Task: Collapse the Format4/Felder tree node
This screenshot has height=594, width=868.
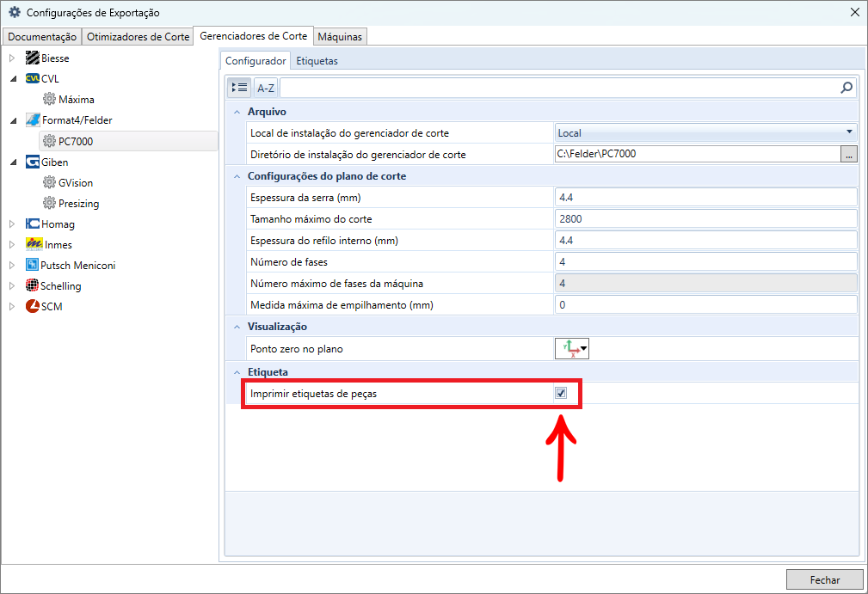Action: [13, 120]
